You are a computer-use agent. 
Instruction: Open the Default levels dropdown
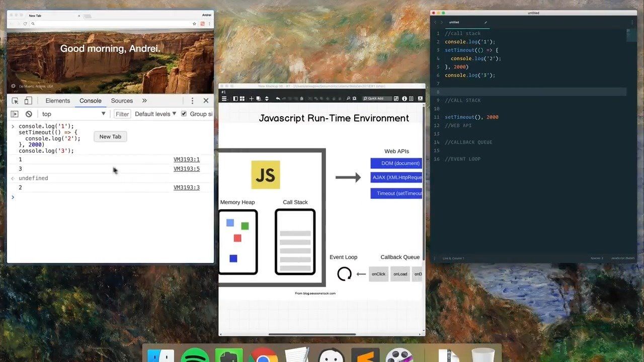coord(155,114)
